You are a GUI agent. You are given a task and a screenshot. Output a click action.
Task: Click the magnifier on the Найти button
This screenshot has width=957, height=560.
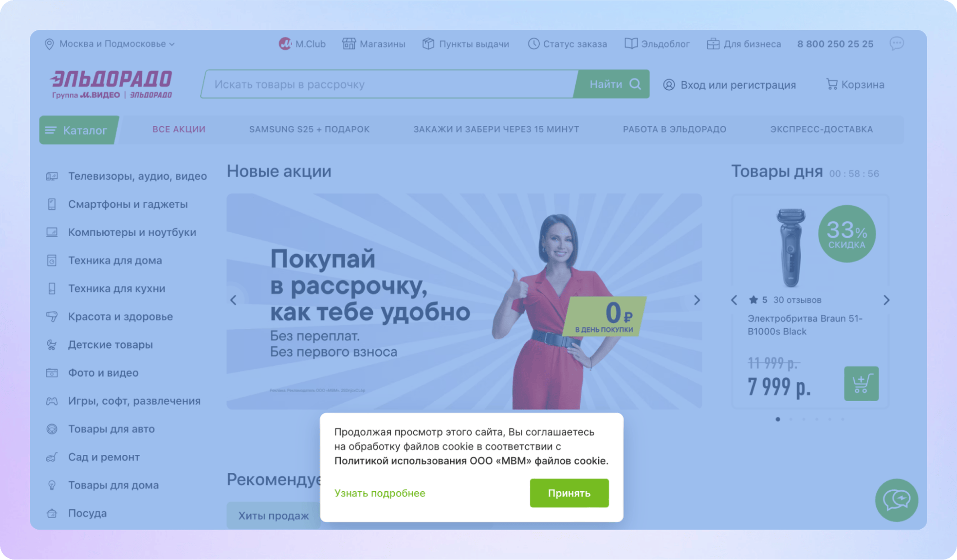635,84
